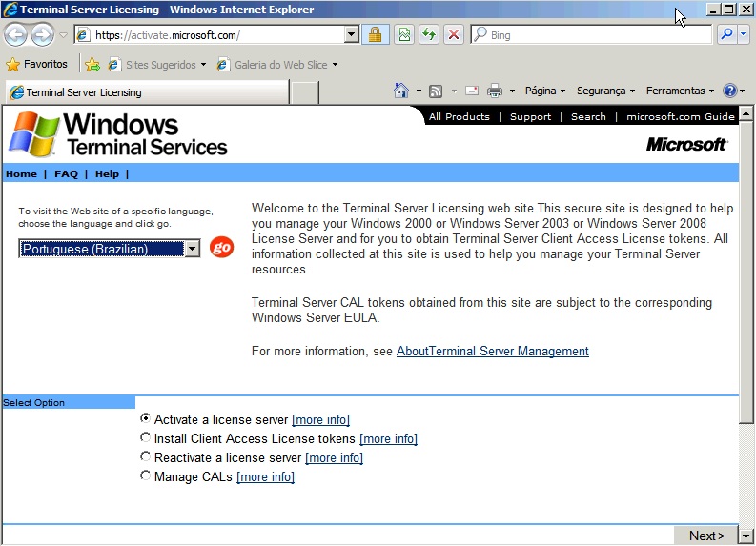Click the Next > button
This screenshot has height=546, width=756.
pos(706,536)
